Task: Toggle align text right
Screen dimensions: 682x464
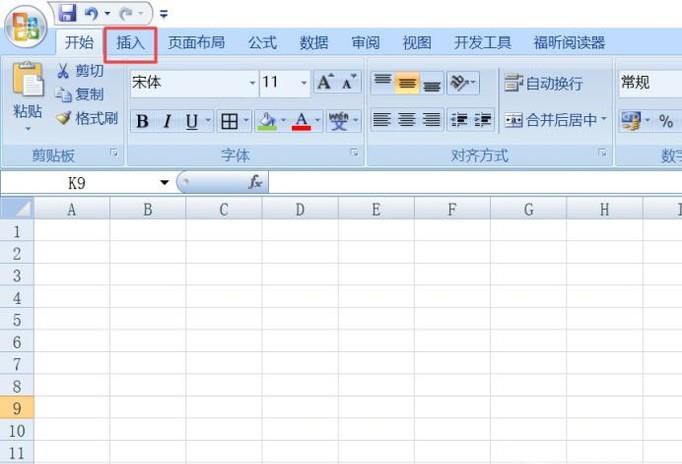Action: [431, 120]
